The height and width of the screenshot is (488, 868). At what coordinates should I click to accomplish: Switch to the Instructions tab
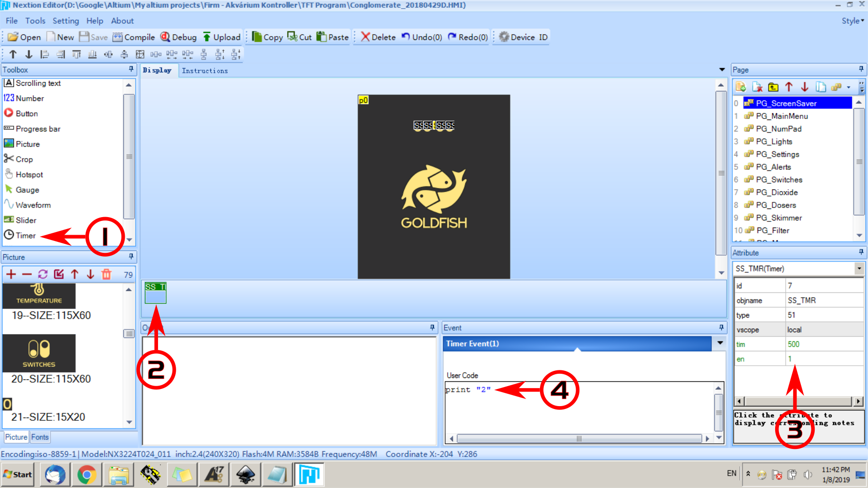coord(205,70)
